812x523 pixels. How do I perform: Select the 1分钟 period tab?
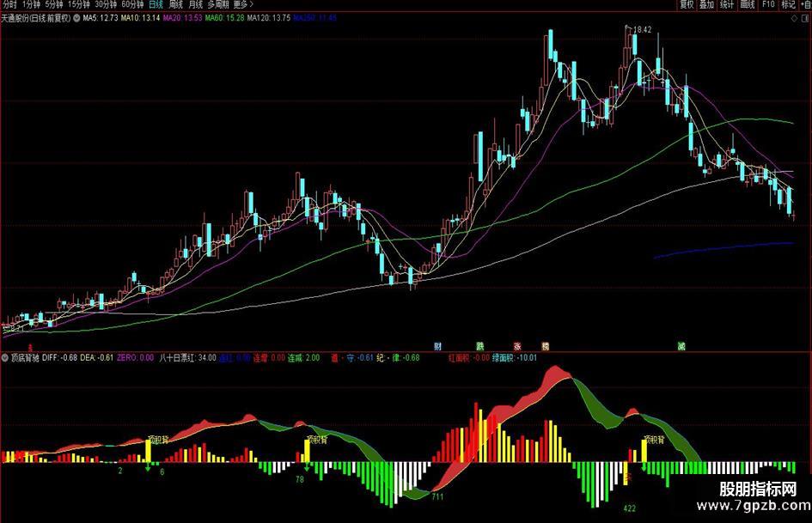click(31, 4)
